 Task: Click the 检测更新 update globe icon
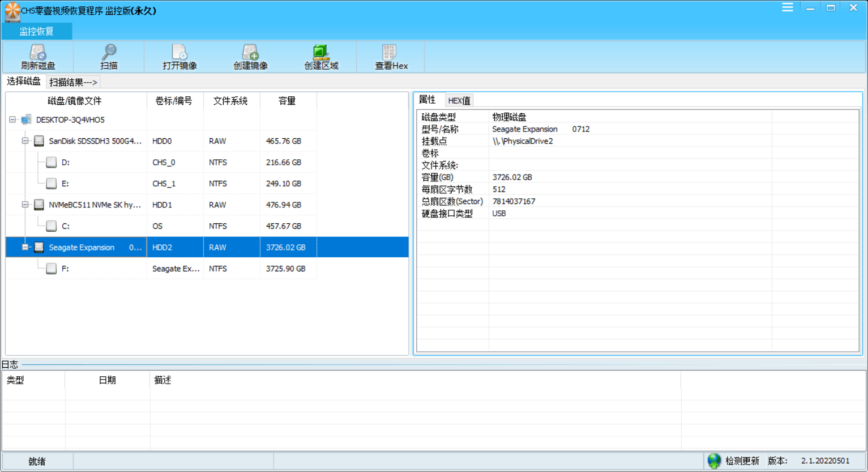pyautogui.click(x=714, y=461)
